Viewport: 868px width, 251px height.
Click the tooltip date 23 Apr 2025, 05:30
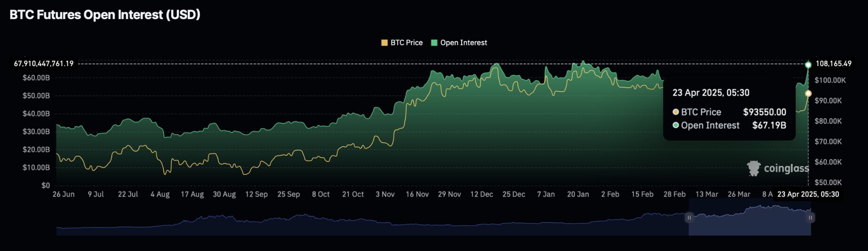711,93
